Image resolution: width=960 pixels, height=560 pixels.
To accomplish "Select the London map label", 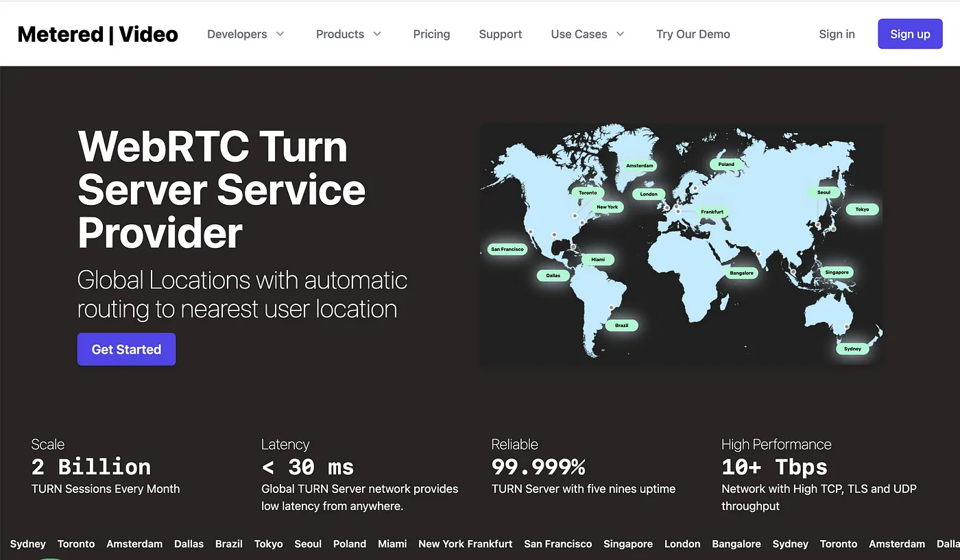I will [x=649, y=194].
